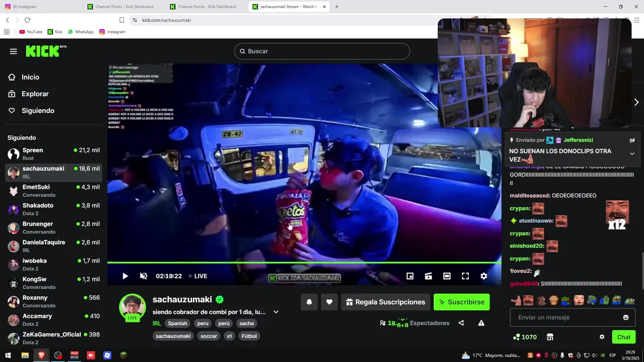The width and height of the screenshot is (644, 362).
Task: Select the soccer tag
Action: 209,336
